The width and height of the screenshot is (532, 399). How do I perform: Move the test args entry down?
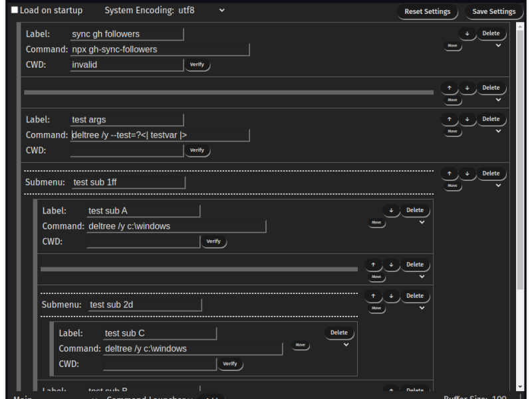(x=467, y=119)
